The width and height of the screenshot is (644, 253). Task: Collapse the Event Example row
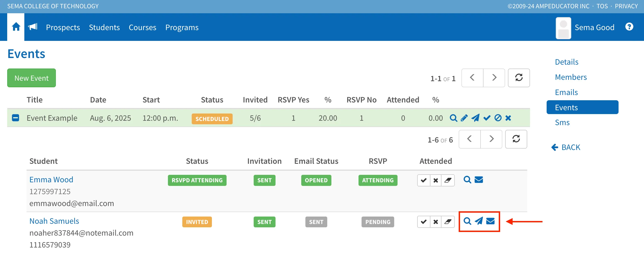[x=15, y=118]
